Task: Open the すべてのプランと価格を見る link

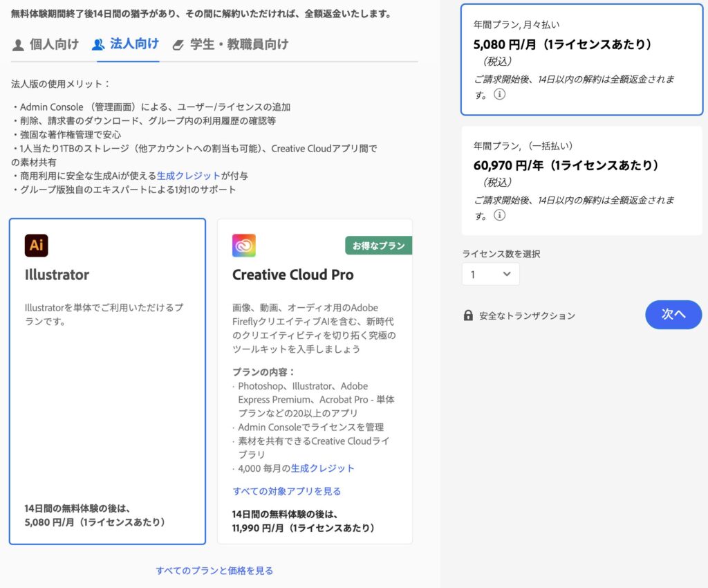Action: [x=214, y=571]
